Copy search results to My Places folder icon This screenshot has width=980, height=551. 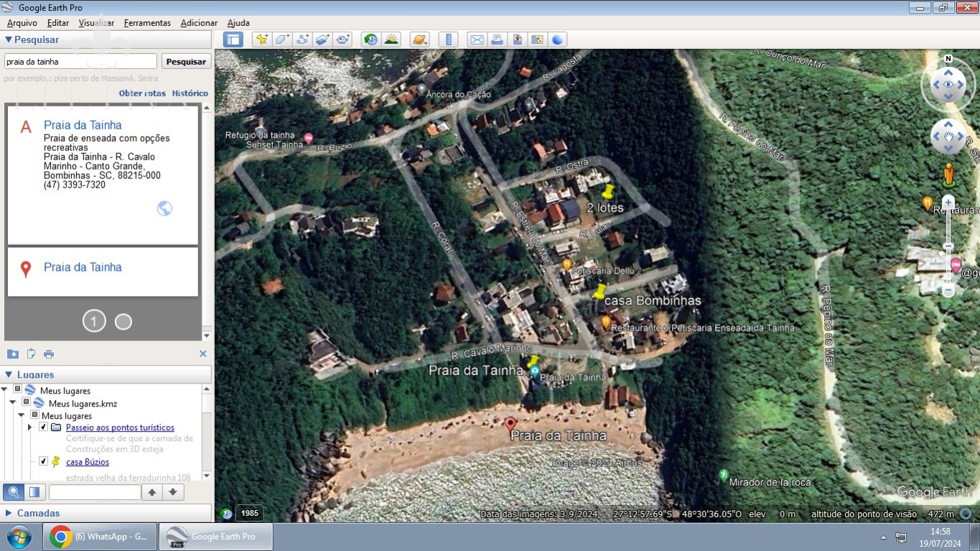point(13,354)
